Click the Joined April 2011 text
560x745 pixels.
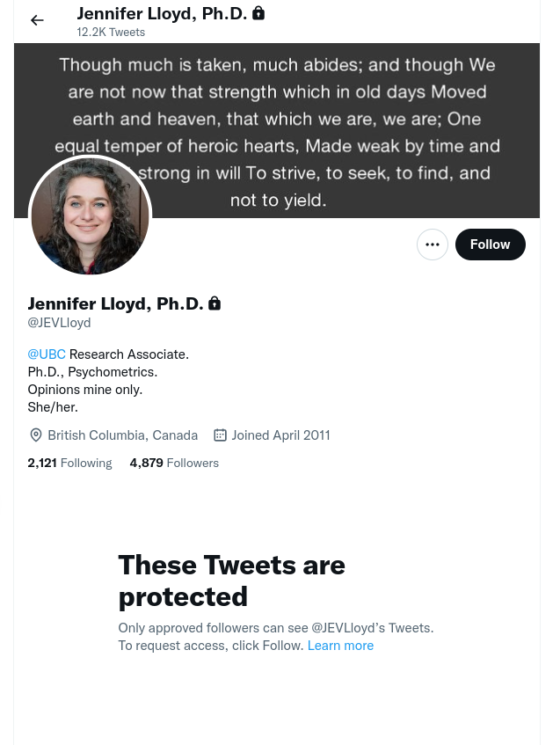281,435
